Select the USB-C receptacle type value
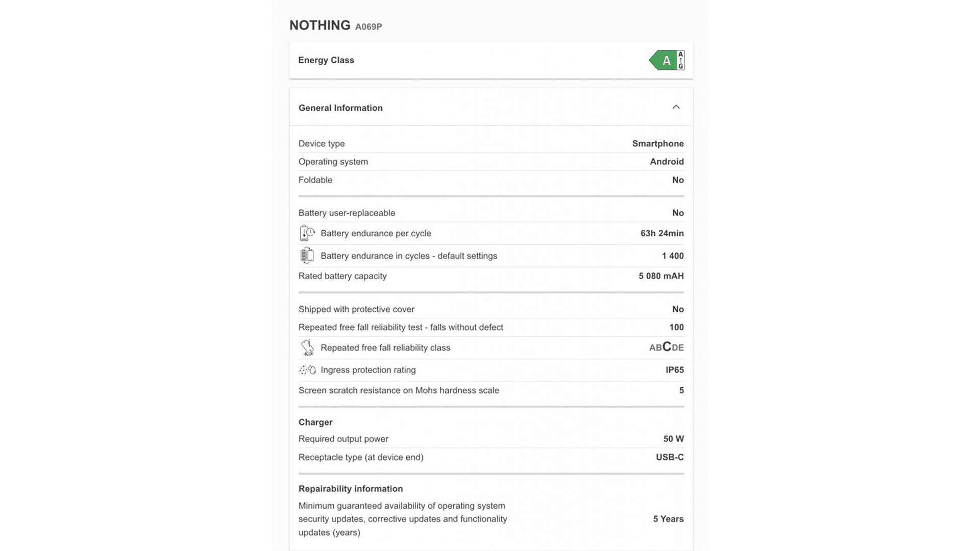Screen dimensions: 980x551 pyautogui.click(x=670, y=457)
